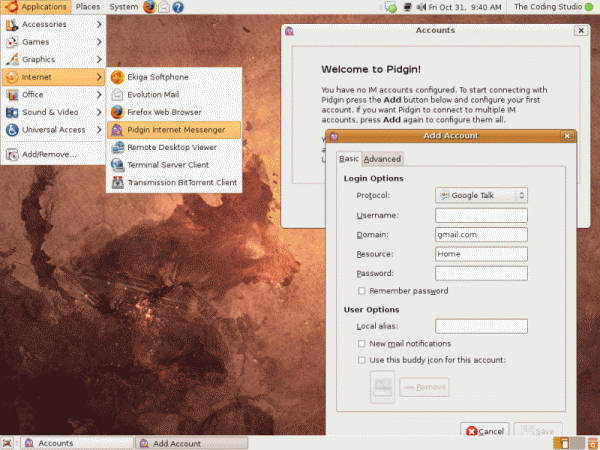Screen dimensions: 600x450
Task: Start Terminal Server Client
Action: [x=174, y=165]
